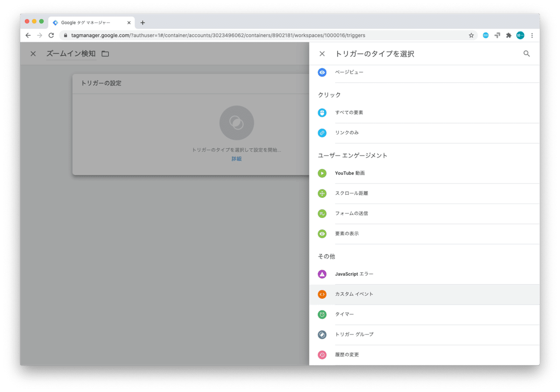This screenshot has height=392, width=560.
Task: Select トリガー グループ trigger type
Action: click(x=424, y=335)
